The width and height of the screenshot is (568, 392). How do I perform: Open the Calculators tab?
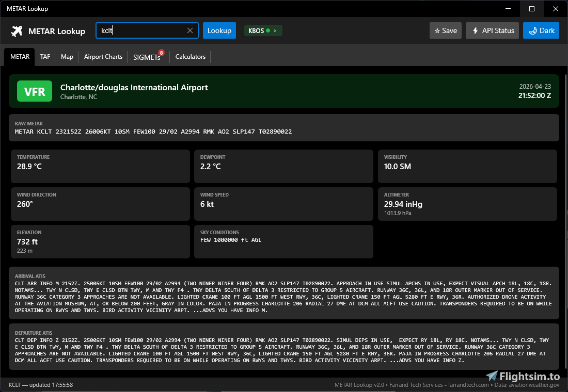pyautogui.click(x=191, y=57)
